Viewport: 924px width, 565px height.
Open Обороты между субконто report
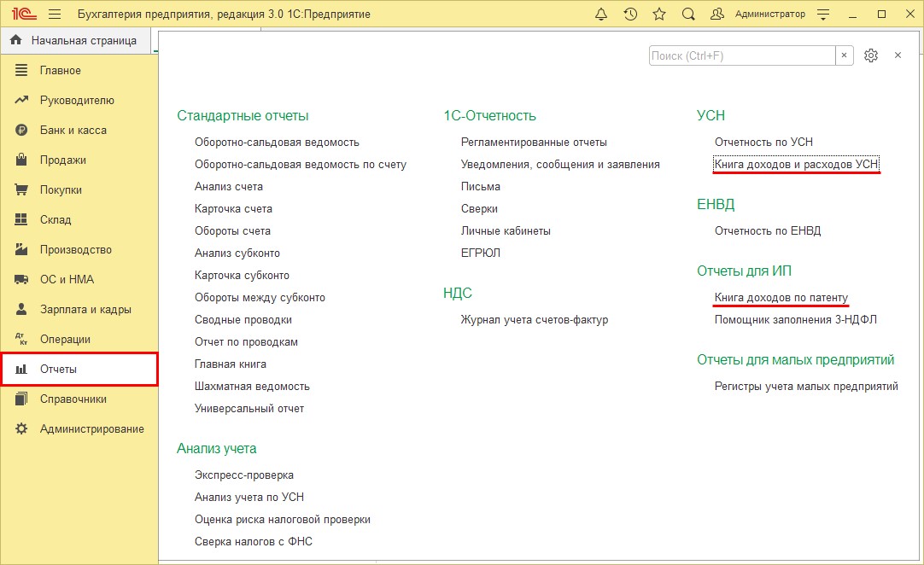260,298
